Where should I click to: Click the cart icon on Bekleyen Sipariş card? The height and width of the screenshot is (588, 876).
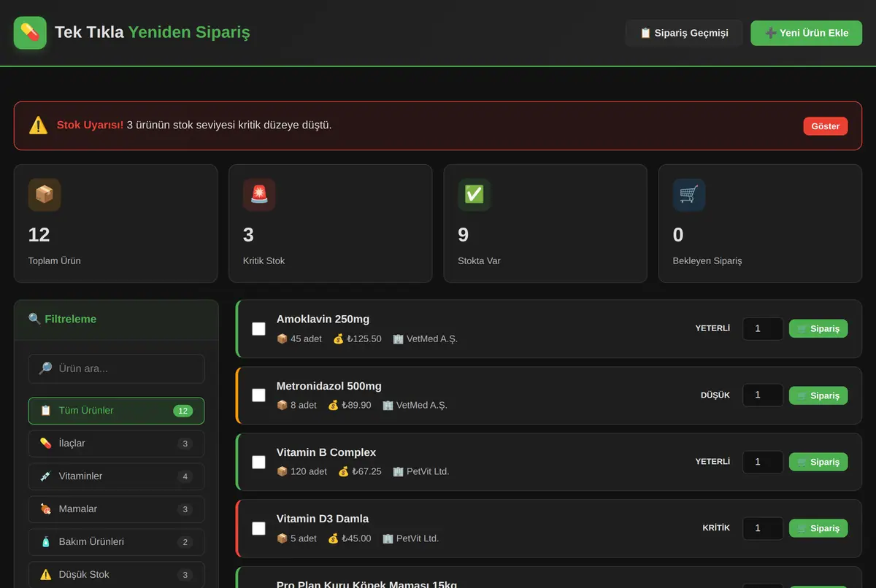689,195
